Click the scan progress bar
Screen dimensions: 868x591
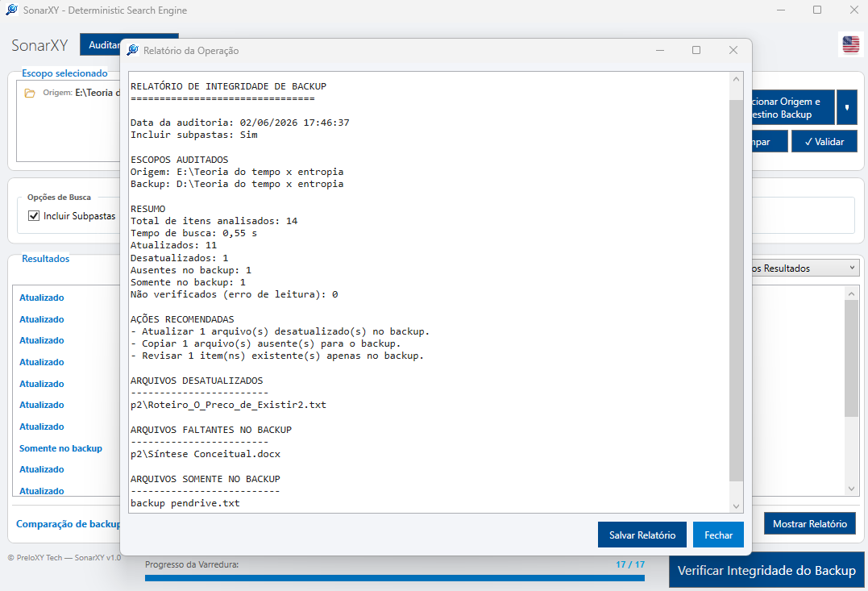tap(395, 578)
